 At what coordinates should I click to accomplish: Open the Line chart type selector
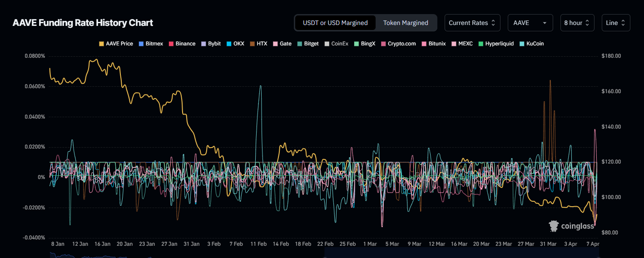click(x=615, y=23)
